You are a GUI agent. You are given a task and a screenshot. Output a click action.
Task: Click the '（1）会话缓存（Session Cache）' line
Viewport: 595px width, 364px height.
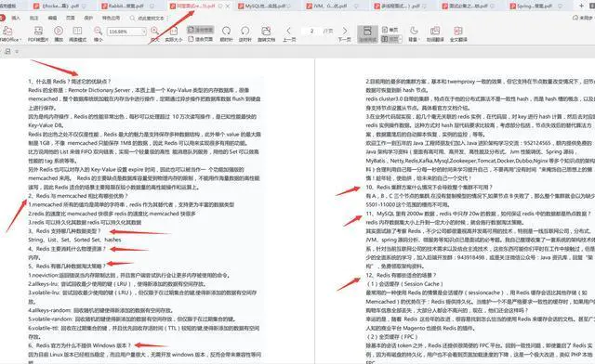coord(404,283)
